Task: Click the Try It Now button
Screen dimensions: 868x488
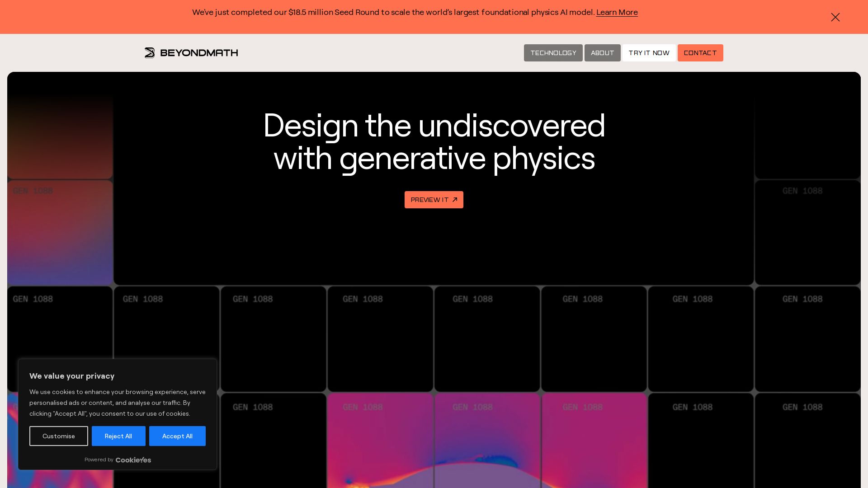Action: [x=649, y=53]
